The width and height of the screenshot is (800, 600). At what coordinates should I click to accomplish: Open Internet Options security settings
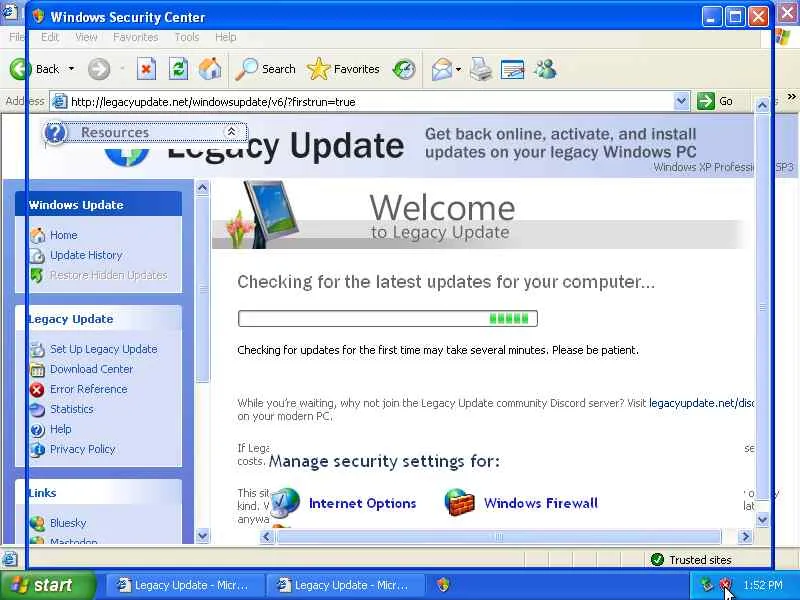363,504
